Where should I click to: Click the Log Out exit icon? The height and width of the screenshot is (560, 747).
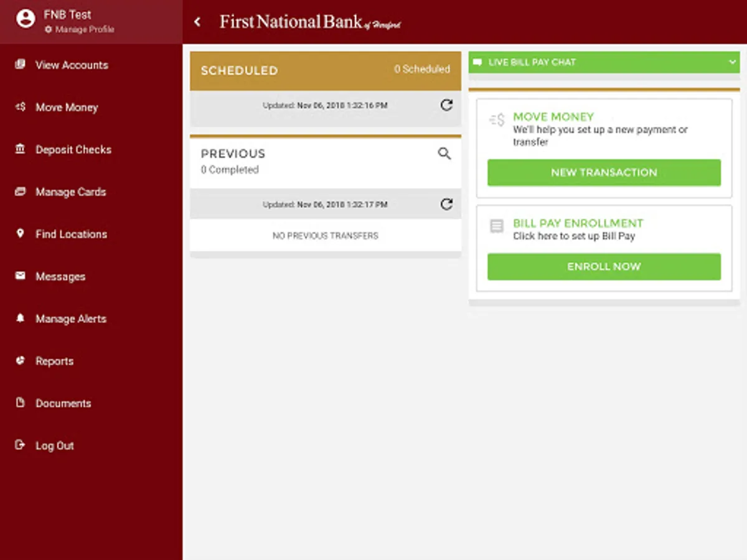pyautogui.click(x=21, y=445)
